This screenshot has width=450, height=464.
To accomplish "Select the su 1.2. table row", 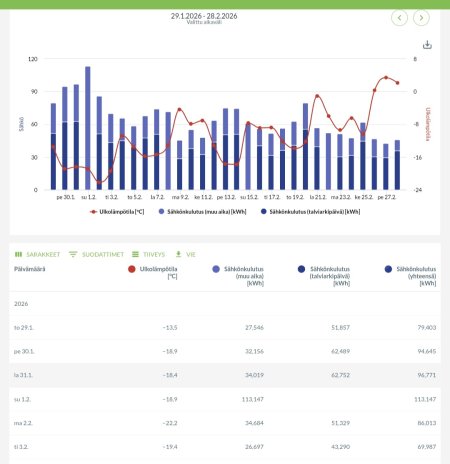I will pos(225,399).
